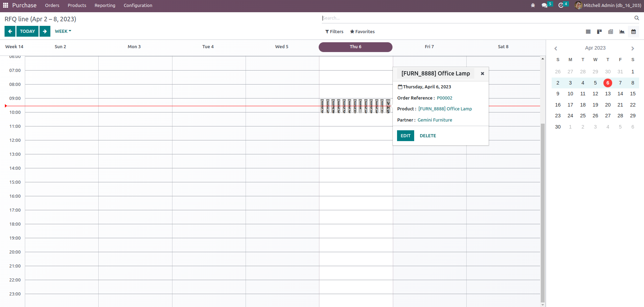
Task: Open the Favorites dropdown
Action: tap(362, 32)
